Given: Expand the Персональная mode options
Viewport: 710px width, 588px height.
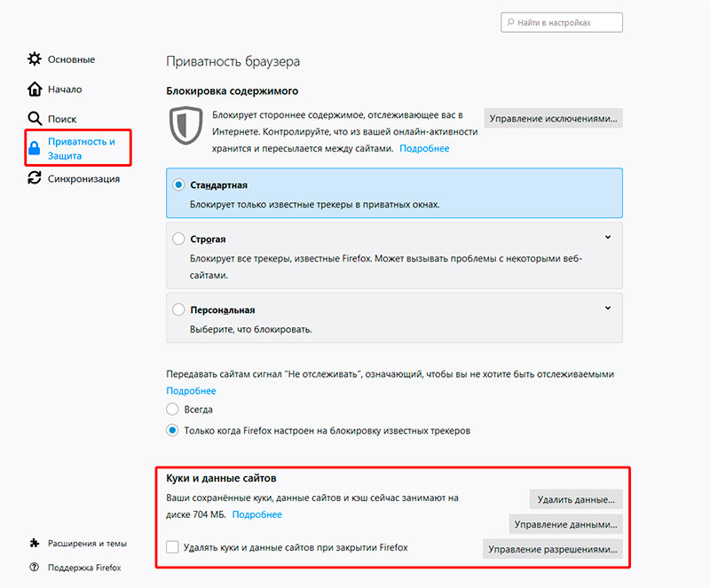Looking at the screenshot, I should point(608,308).
